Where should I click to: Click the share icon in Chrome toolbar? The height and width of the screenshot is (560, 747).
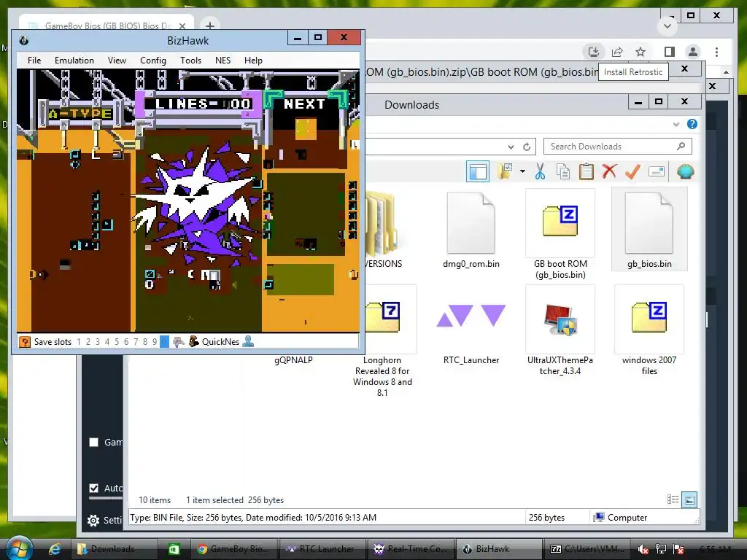tap(617, 52)
